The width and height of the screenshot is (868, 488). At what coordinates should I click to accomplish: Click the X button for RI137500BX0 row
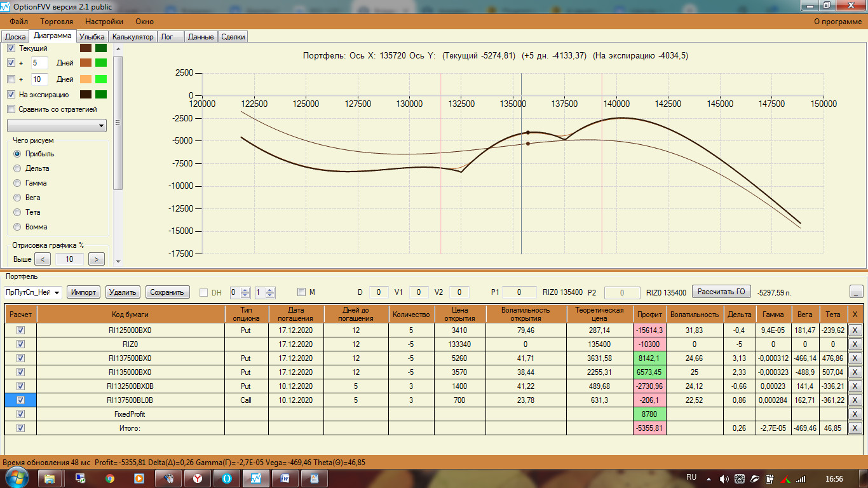coord(855,358)
